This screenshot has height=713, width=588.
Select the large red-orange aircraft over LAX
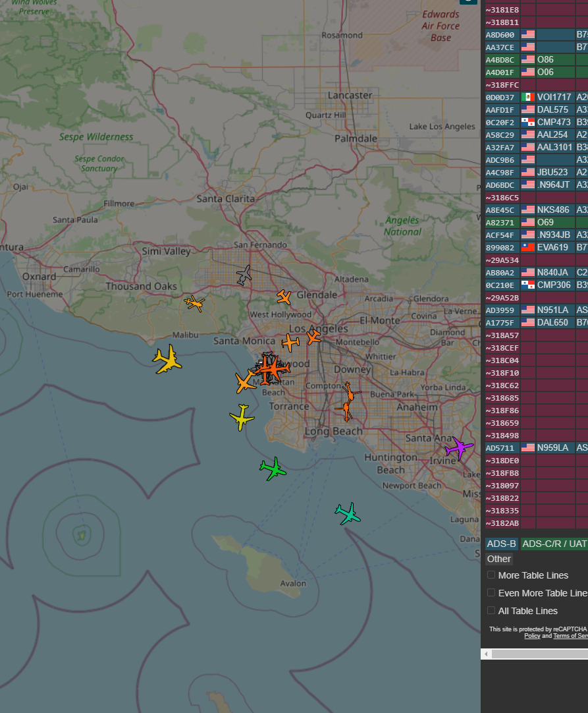[271, 369]
